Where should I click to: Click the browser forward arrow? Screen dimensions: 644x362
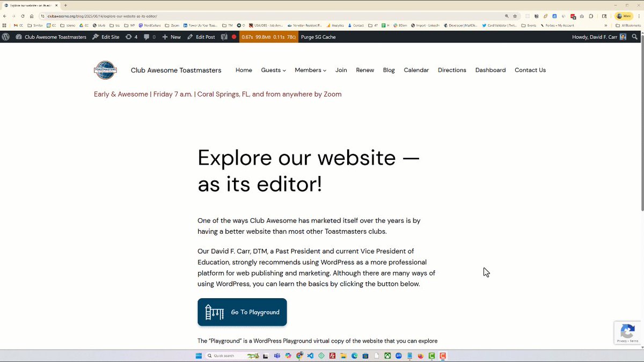coord(14,16)
